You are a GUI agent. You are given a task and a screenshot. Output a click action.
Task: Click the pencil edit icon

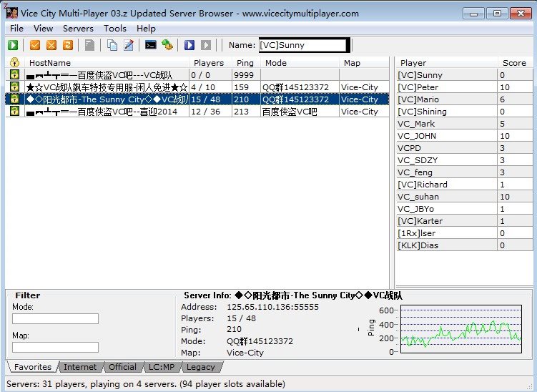129,45
